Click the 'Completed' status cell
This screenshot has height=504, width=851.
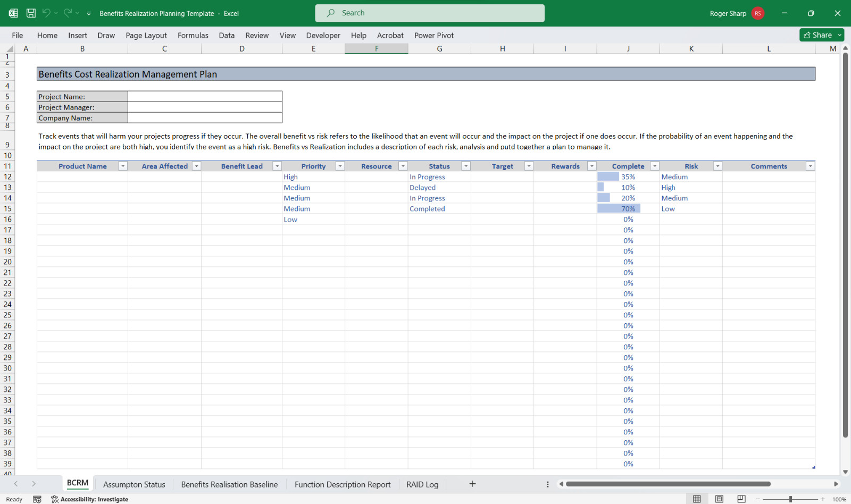pos(439,208)
